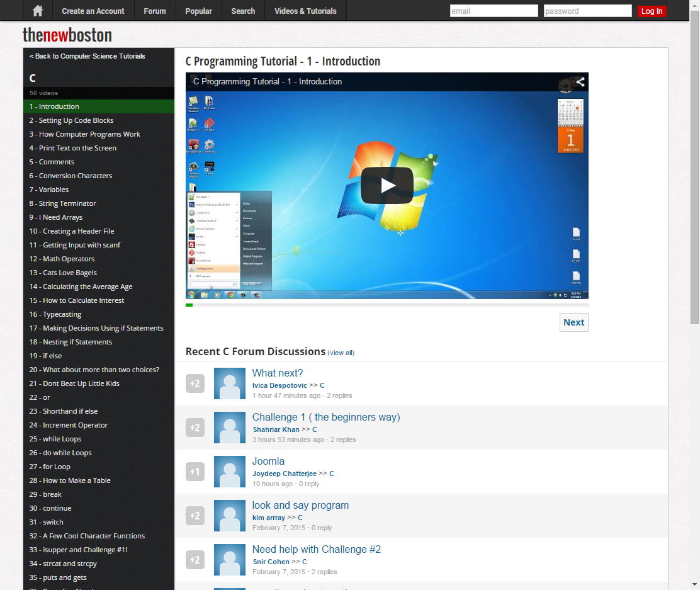Open the Popular menu item
The height and width of the screenshot is (590, 700).
pos(199,11)
